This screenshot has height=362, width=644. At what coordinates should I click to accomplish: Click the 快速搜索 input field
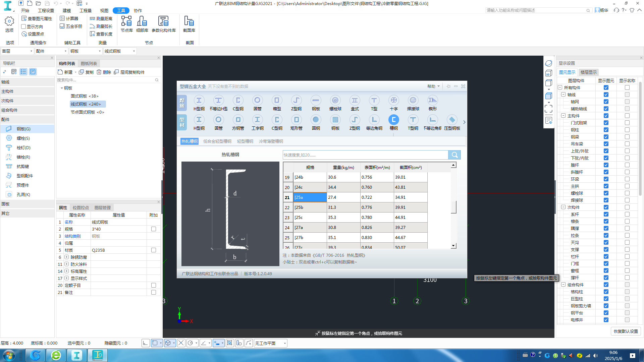pos(365,155)
